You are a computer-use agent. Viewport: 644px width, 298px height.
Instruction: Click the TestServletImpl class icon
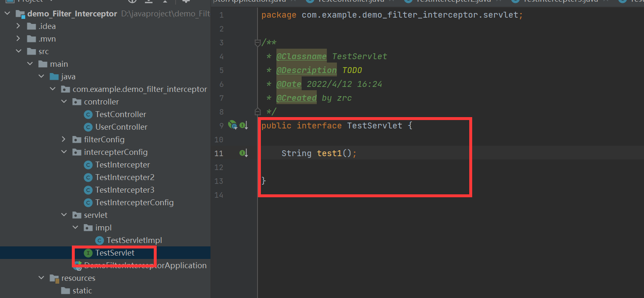[99, 240]
